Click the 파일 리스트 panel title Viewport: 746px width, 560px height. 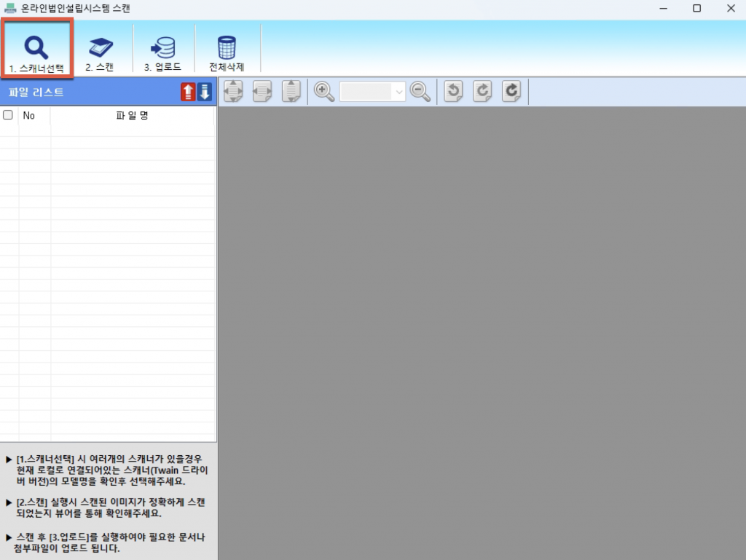coord(36,92)
